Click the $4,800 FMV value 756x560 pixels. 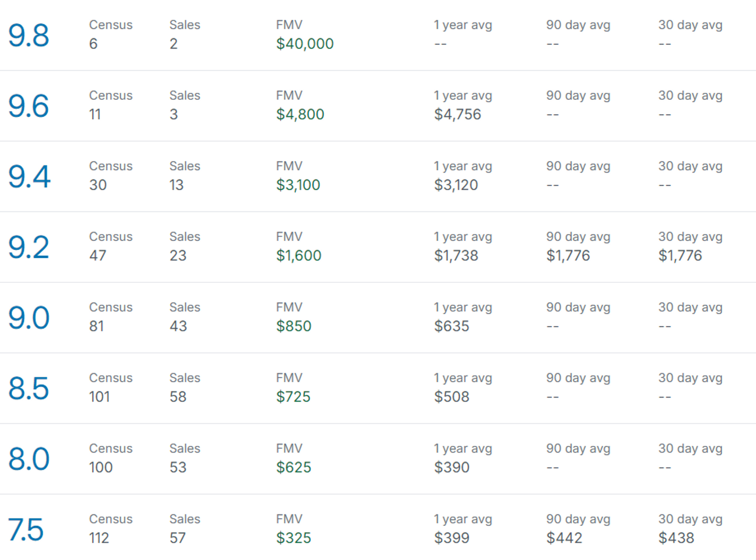(x=300, y=115)
